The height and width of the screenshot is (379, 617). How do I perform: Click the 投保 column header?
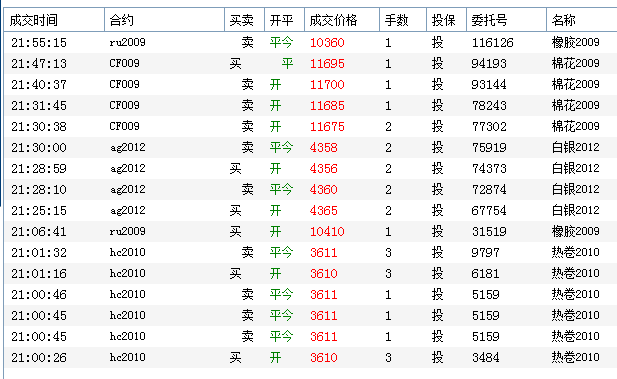447,20
